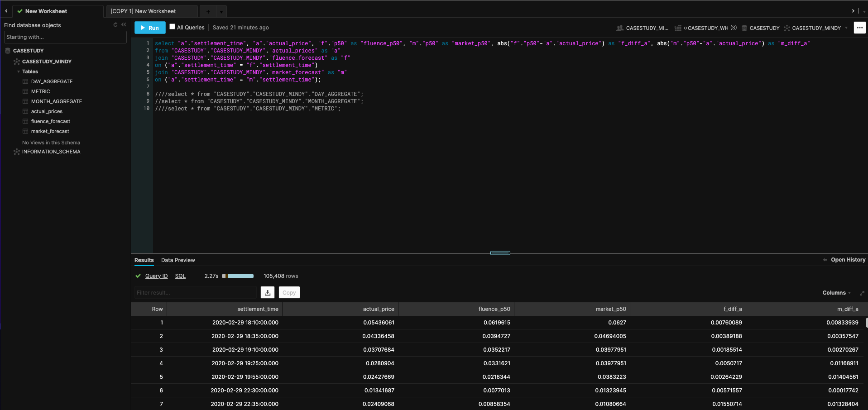Click the INFORMATION_SCHEMA schema icon
Screen dimensions: 868x410
point(17,152)
